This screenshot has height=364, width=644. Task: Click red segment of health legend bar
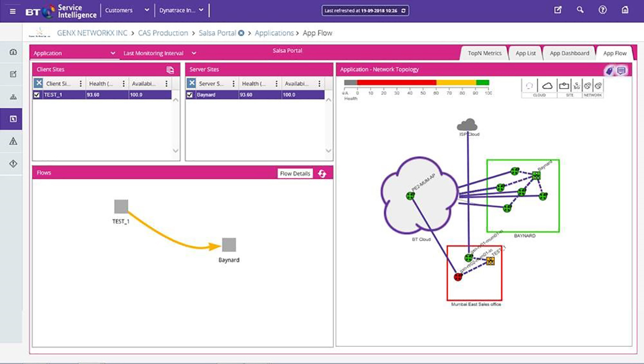[x=396, y=82]
